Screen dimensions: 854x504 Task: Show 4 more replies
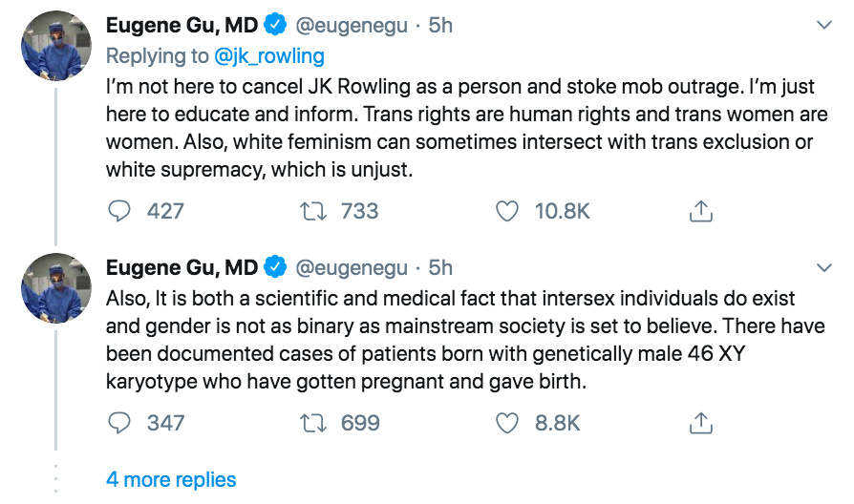coord(171,479)
